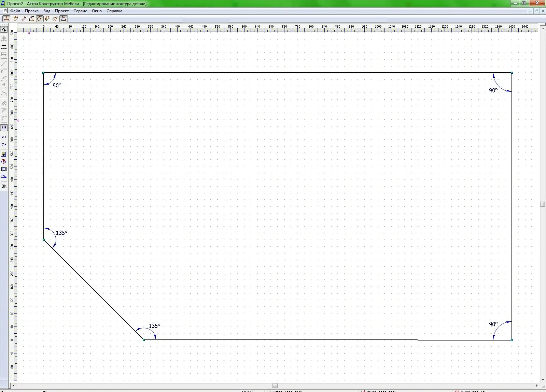Viewport: 546px width, 392px height.
Task: Toggle the dimension lines display button
Action: click(6, 19)
